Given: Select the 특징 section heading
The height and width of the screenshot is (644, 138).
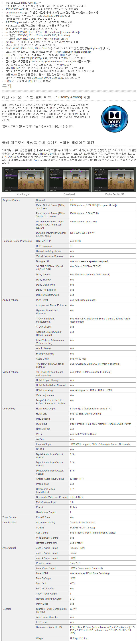Looking at the screenshot, I should click(x=7, y=86).
